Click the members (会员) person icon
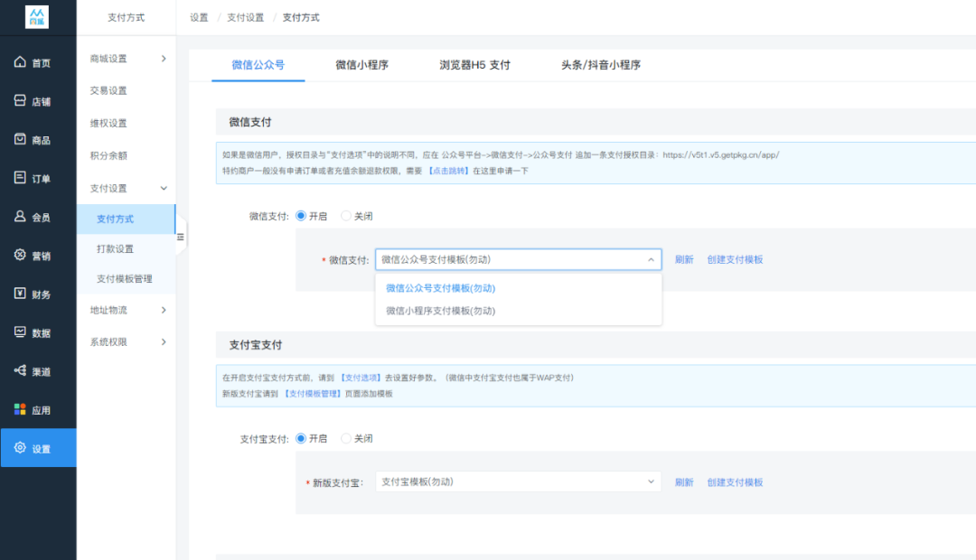 (20, 216)
